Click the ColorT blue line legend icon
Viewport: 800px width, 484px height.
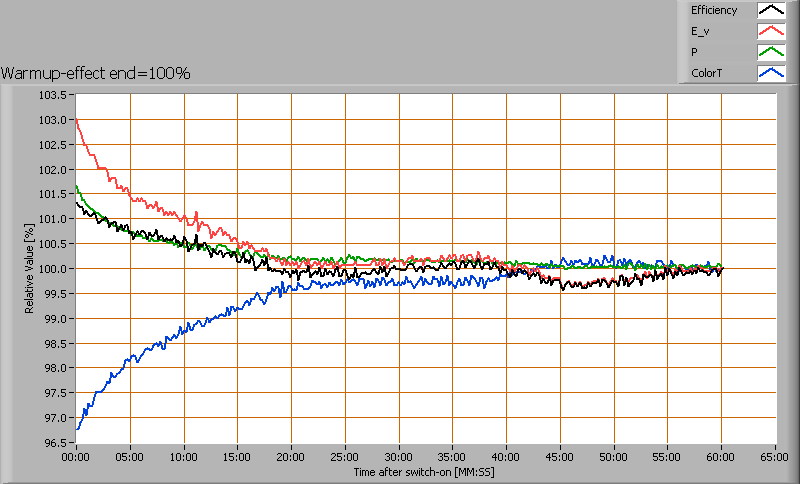(770, 73)
